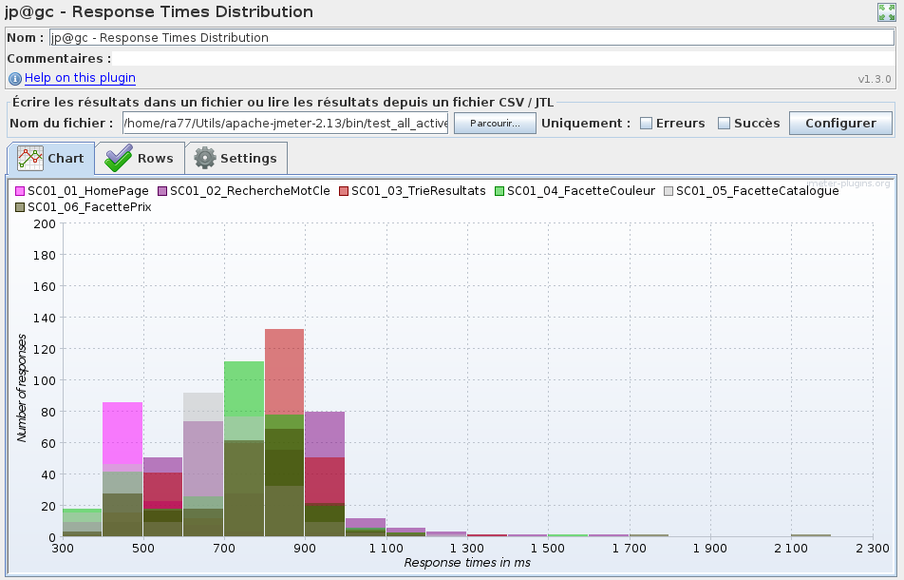The image size is (904, 580).
Task: Click the Nom text field
Action: (x=470, y=38)
